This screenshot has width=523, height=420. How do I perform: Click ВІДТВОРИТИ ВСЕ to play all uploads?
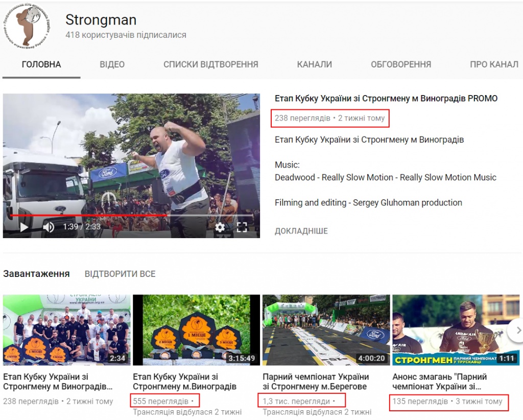point(120,274)
